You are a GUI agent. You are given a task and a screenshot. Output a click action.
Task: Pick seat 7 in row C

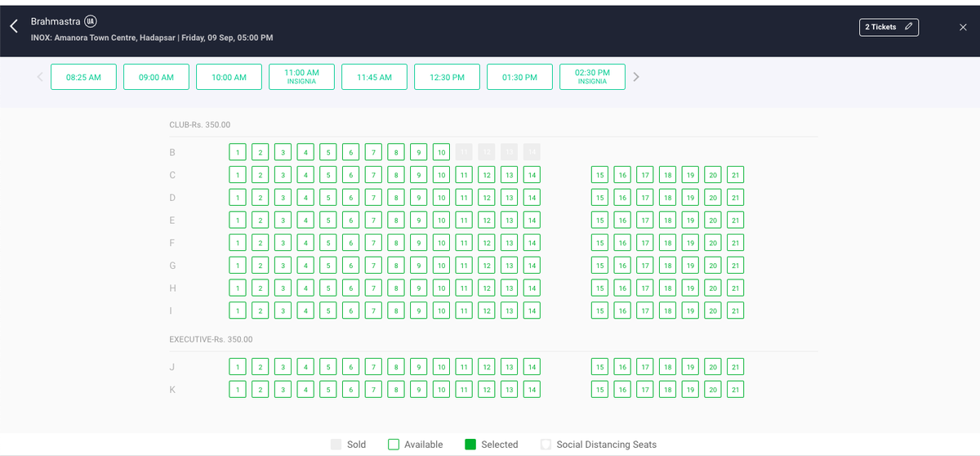[x=373, y=175]
